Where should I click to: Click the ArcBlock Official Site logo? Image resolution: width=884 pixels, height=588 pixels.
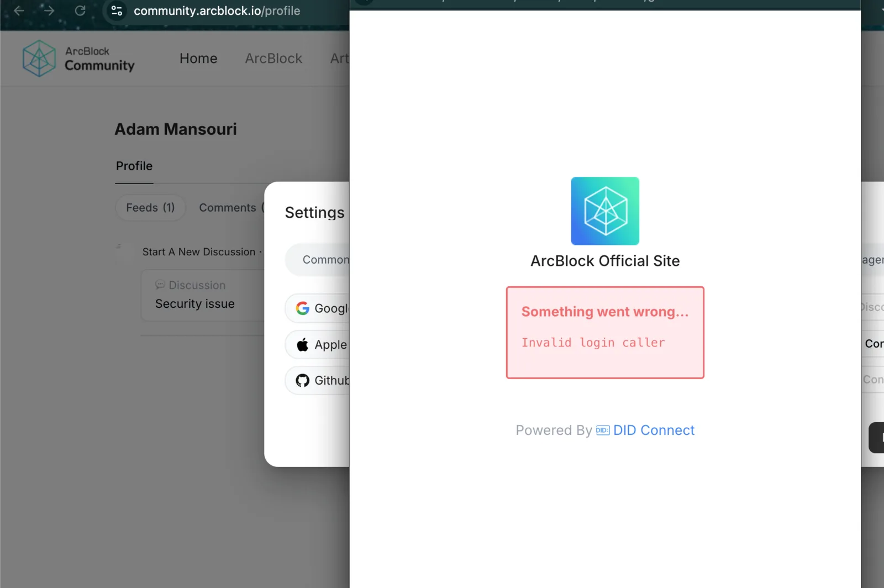[x=605, y=211]
